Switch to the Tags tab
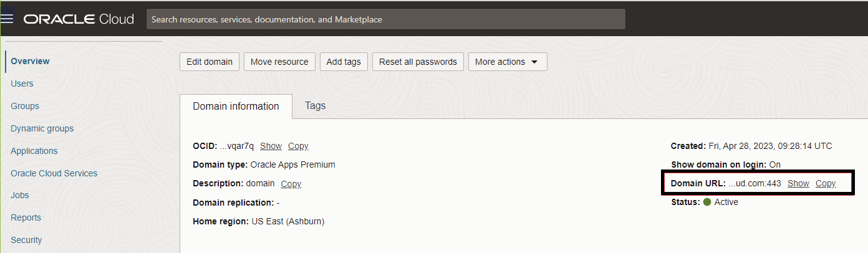 [315, 105]
